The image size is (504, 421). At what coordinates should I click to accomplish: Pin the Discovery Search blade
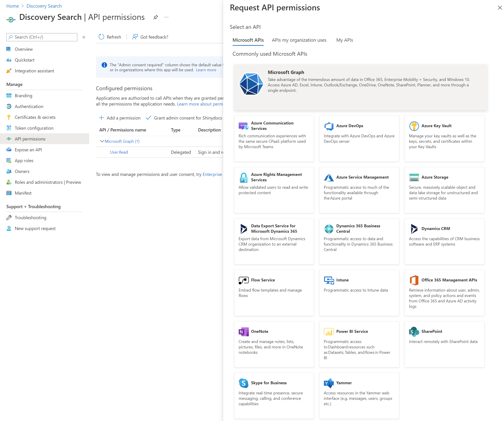(156, 17)
